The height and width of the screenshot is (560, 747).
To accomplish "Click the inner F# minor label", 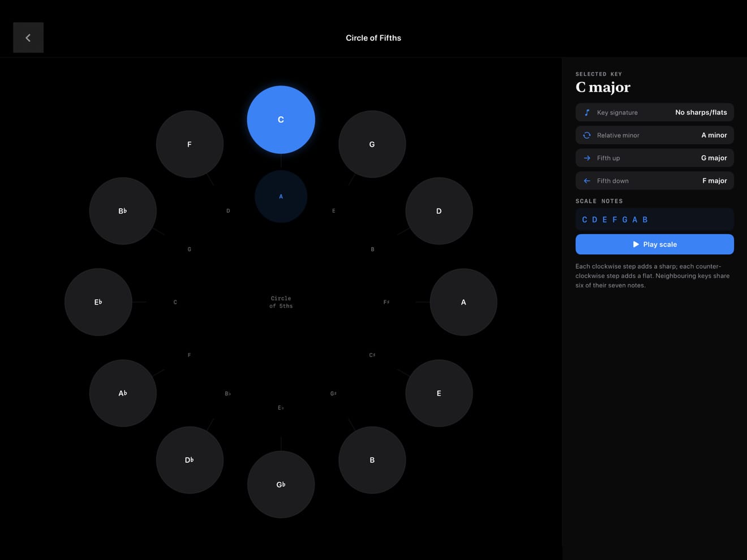I will 387,302.
